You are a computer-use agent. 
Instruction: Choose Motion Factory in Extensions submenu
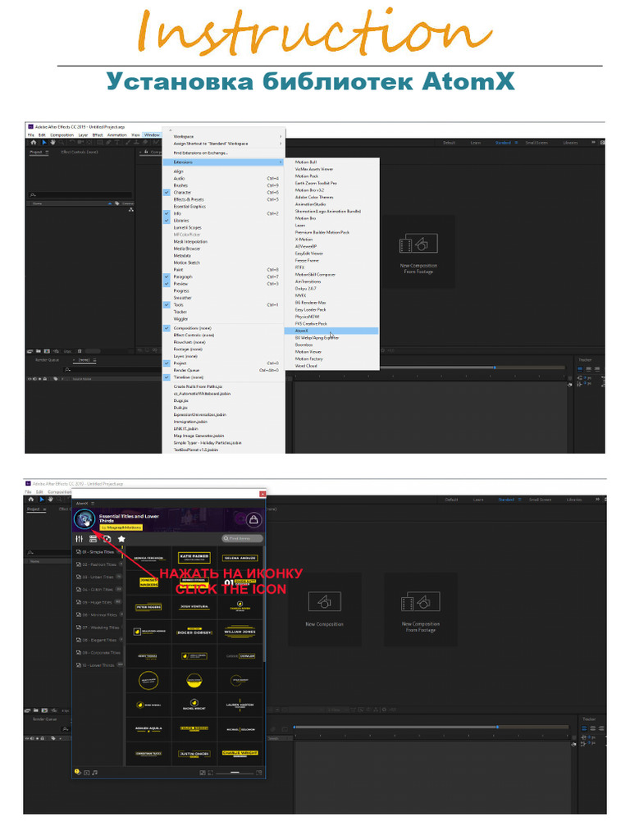[x=331, y=359]
